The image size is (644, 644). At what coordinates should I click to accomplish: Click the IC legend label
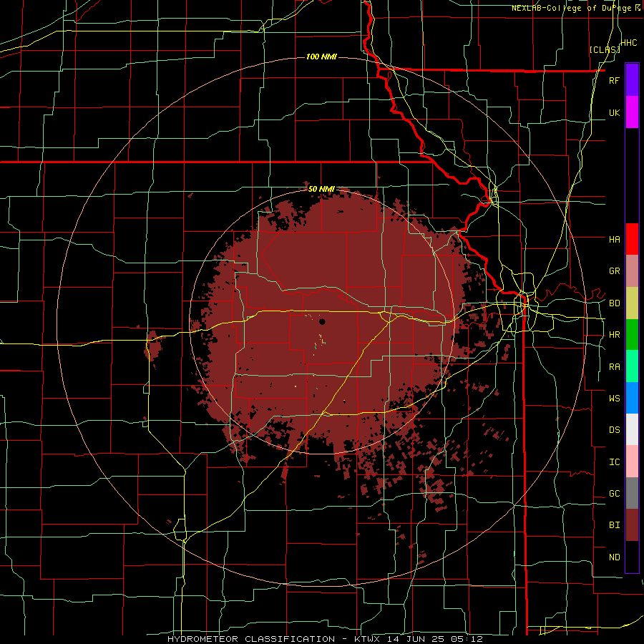(x=614, y=462)
